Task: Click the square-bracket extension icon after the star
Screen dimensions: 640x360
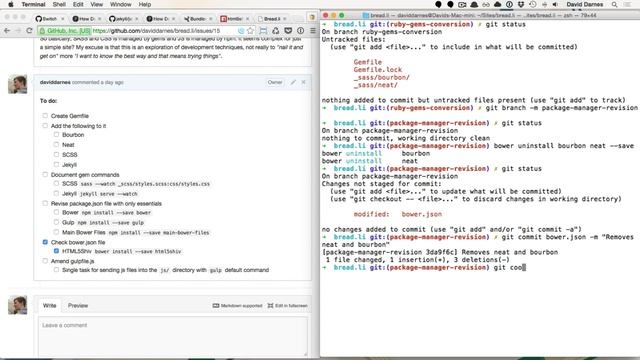Action: coord(263,31)
